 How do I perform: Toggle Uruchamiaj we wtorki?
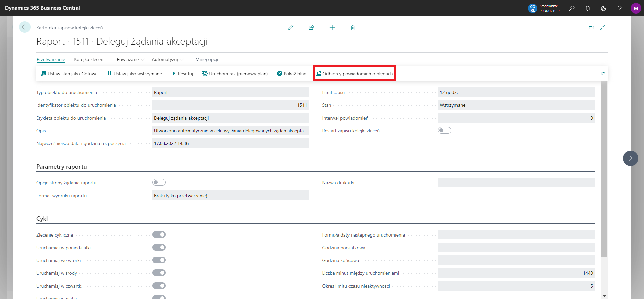point(159,260)
